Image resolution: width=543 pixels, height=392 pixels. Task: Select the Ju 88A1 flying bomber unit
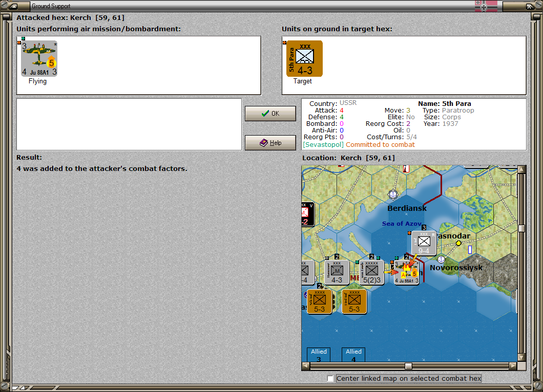point(39,58)
